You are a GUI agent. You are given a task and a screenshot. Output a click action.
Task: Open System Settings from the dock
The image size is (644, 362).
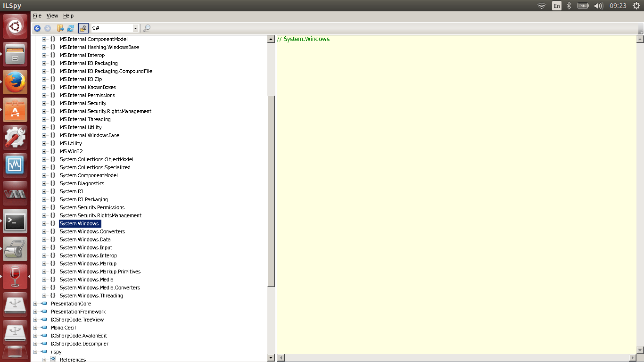[x=15, y=138]
